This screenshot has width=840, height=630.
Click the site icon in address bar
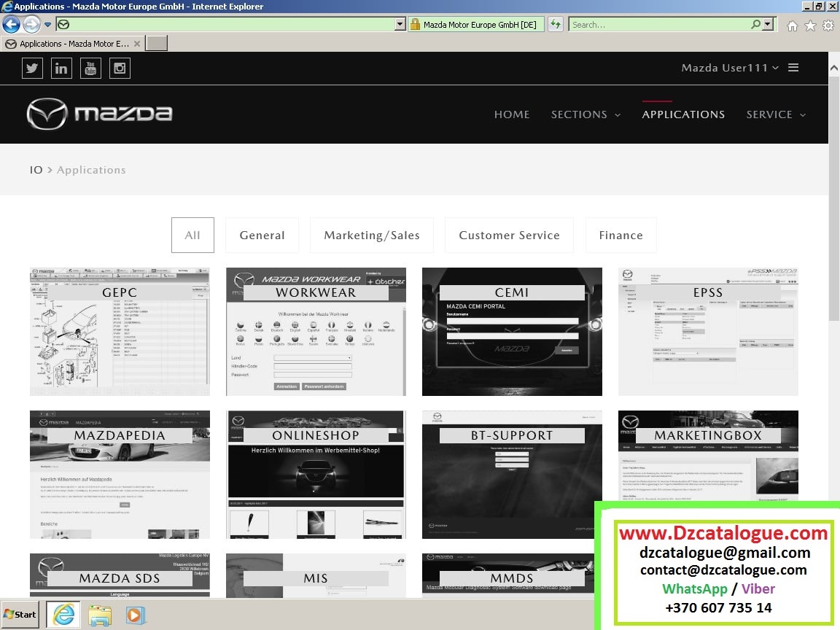coord(63,25)
